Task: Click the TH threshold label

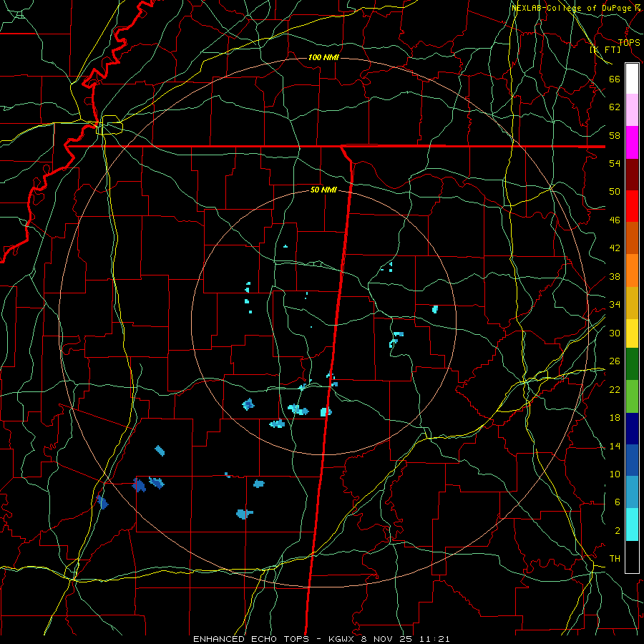Action: pos(615,559)
